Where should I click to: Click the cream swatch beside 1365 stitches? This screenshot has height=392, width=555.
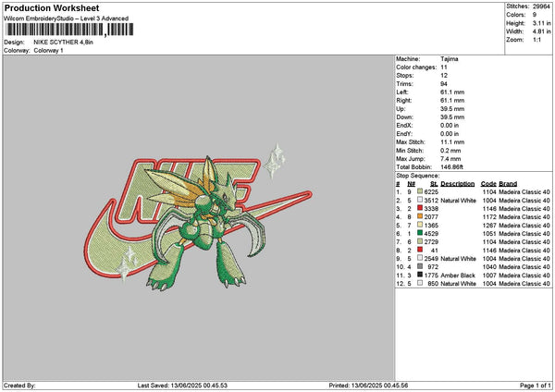420,225
